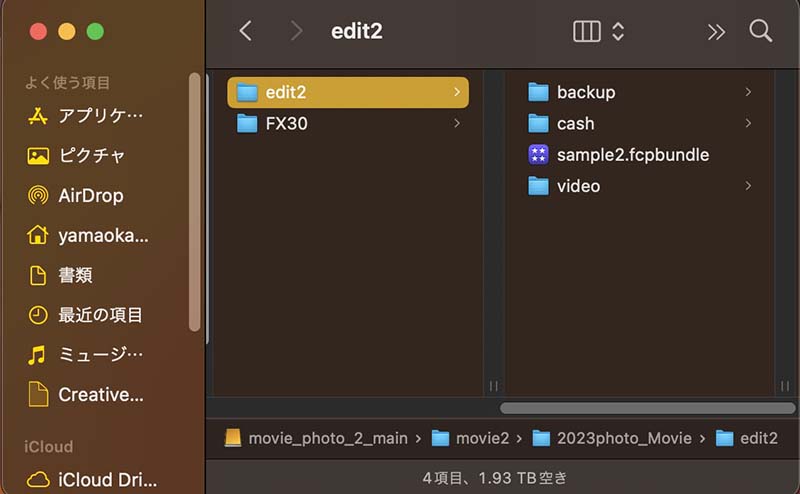Click movie_photo_2_main drive in path bar
Viewport: 800px width, 494px height.
pos(316,438)
